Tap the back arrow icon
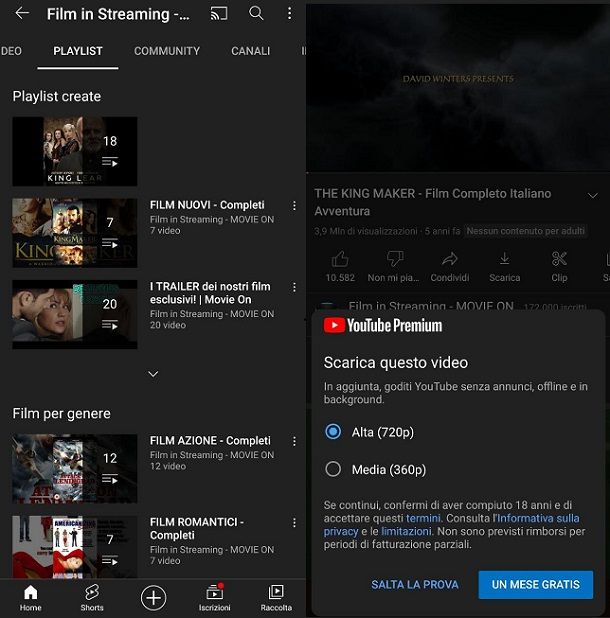610x618 pixels. point(22,13)
